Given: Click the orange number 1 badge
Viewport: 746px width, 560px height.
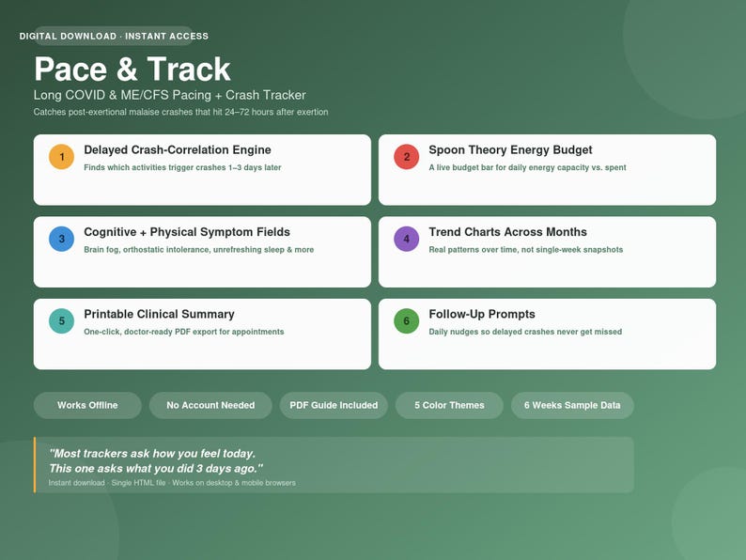Looking at the screenshot, I should pos(61,157).
